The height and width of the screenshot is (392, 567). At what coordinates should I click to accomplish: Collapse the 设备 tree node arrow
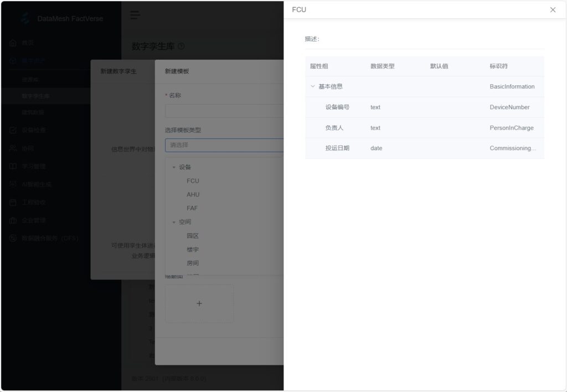point(173,167)
